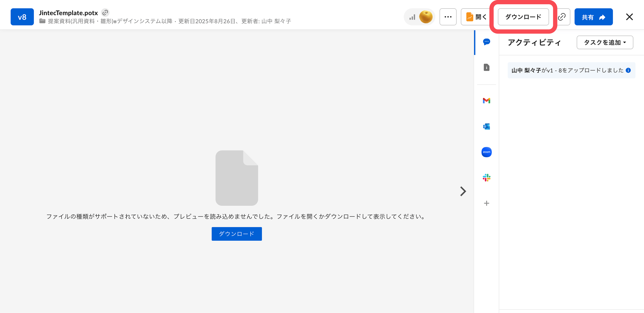This screenshot has height=313, width=644.
Task: Open the Gmail integration icon
Action: coord(486,101)
